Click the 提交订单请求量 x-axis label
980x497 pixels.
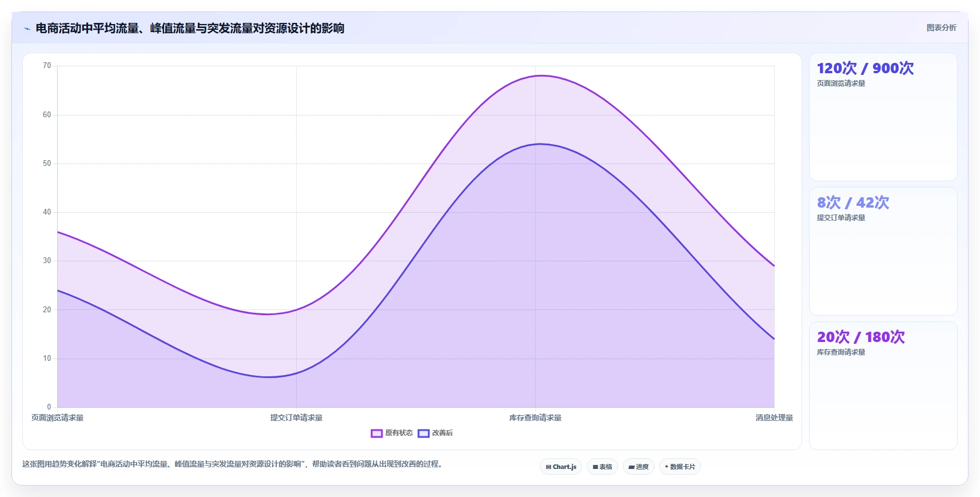coord(296,418)
